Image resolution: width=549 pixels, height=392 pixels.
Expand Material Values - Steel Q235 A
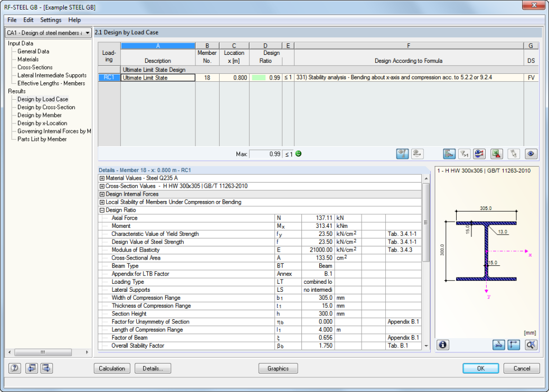click(102, 178)
